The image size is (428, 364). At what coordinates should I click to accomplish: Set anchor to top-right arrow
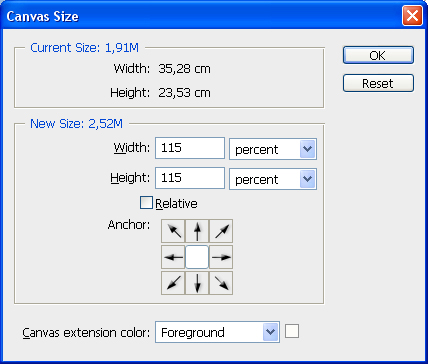[221, 231]
